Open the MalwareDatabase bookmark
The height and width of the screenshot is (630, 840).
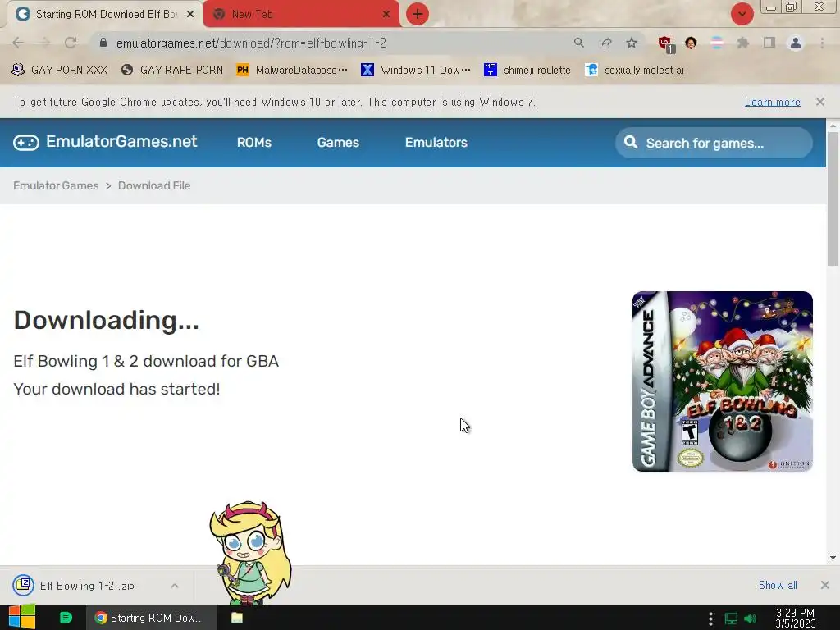point(292,70)
